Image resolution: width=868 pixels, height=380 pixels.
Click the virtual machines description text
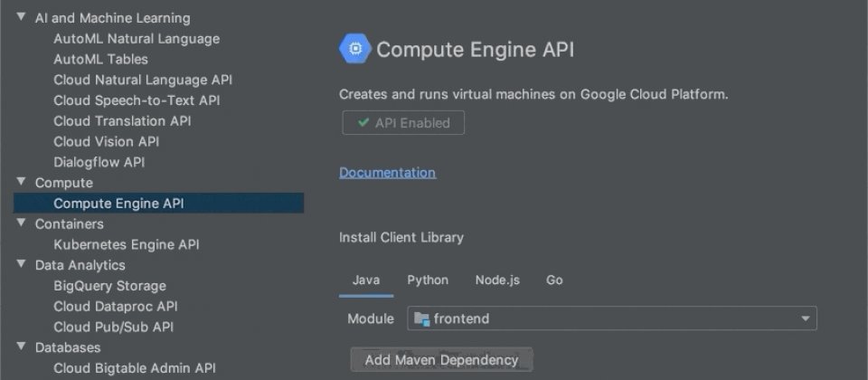533,95
